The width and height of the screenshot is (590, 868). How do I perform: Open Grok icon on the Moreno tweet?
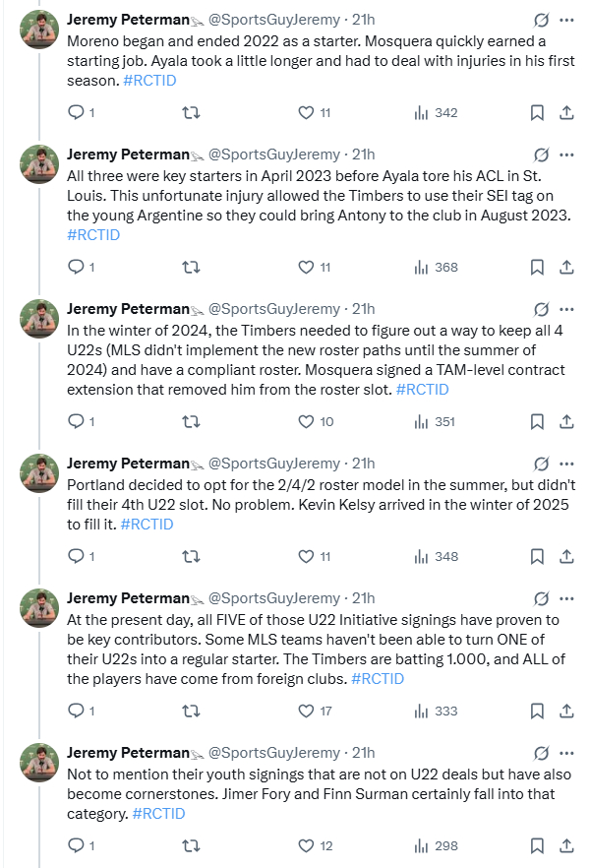point(539,20)
